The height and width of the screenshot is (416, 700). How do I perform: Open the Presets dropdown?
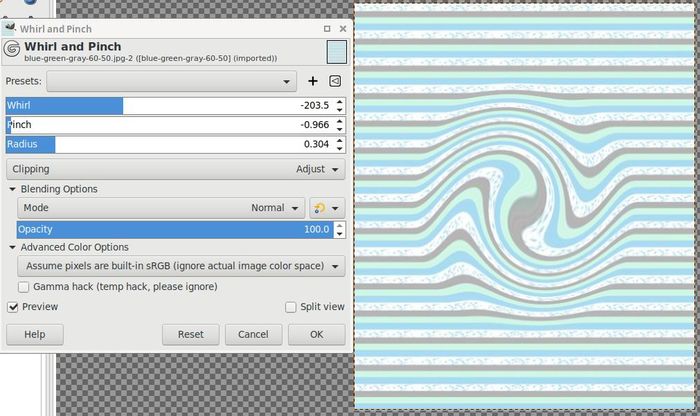(171, 81)
